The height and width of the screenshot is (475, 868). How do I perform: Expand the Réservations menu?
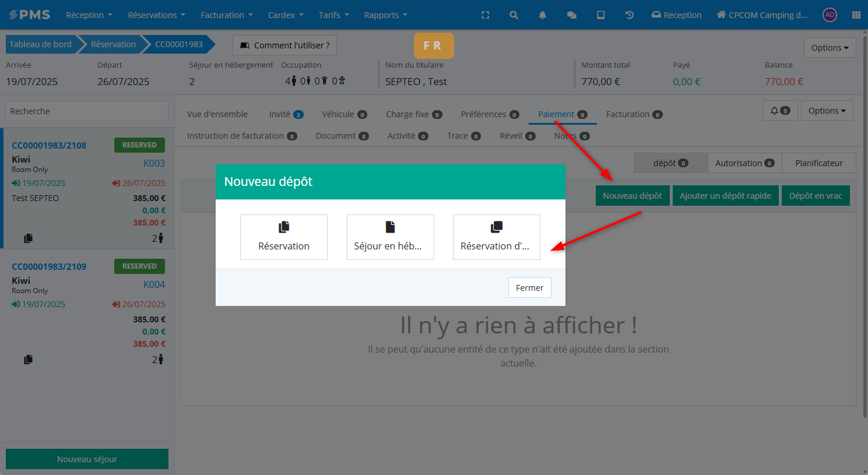[x=156, y=15]
